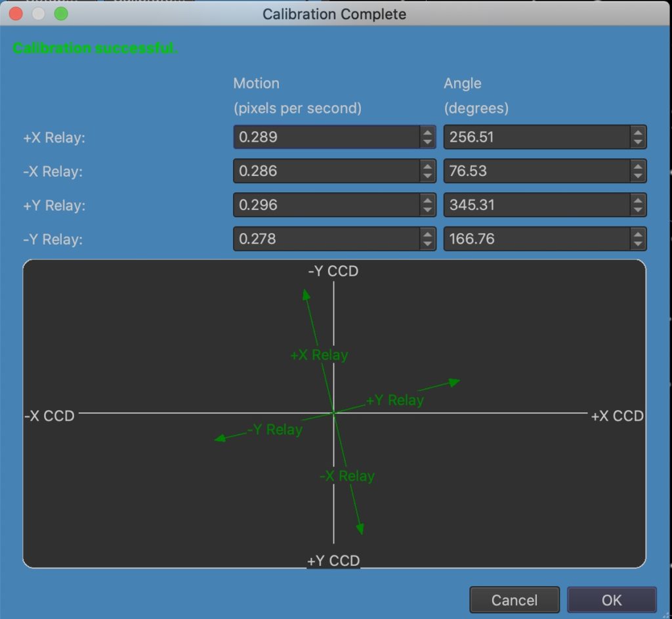Image resolution: width=672 pixels, height=619 pixels.
Task: Close the Calibration Complete dialog
Action: click(x=16, y=14)
